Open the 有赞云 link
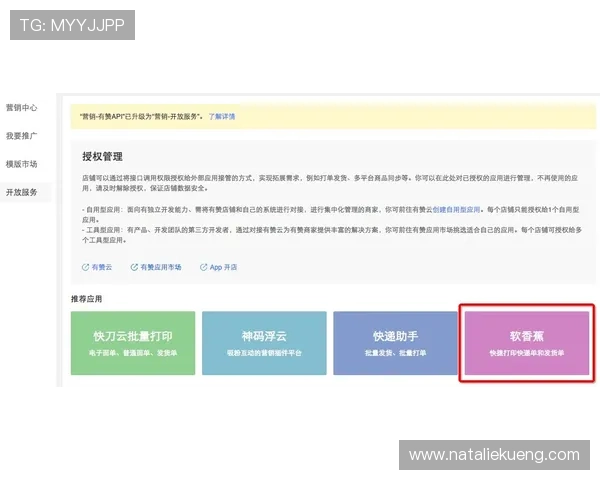 (102, 267)
